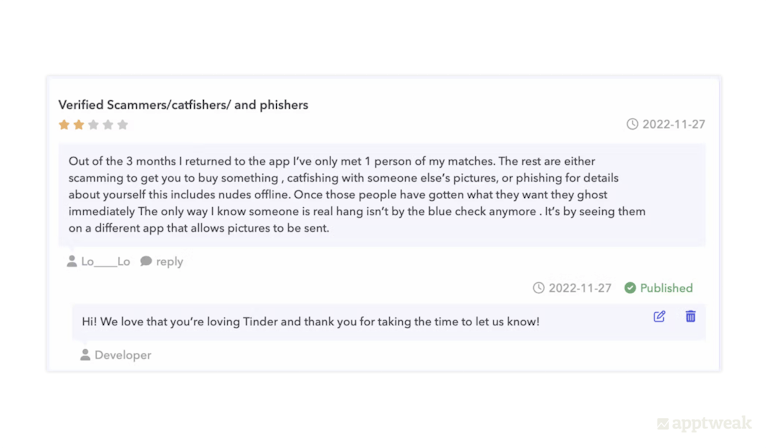Select the fifth gray rating star

[x=123, y=125]
